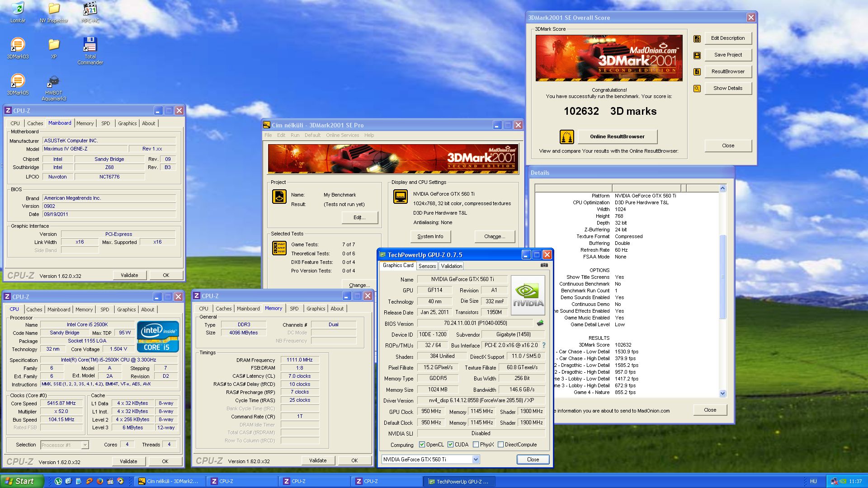Click the NVIDIA logo in GPU-Z

click(x=528, y=295)
